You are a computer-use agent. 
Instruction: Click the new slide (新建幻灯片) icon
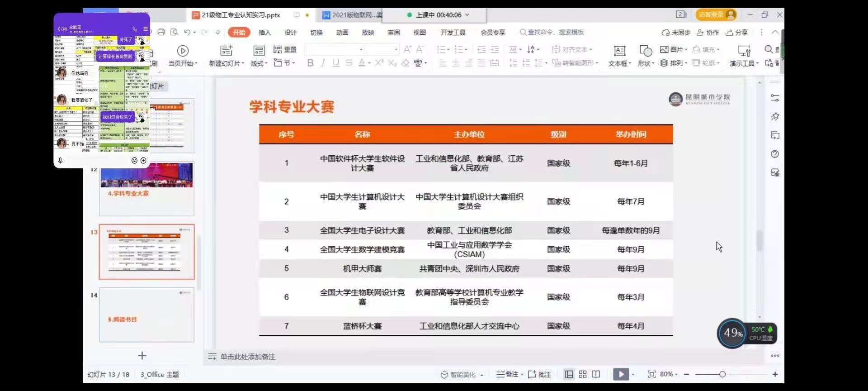point(226,50)
